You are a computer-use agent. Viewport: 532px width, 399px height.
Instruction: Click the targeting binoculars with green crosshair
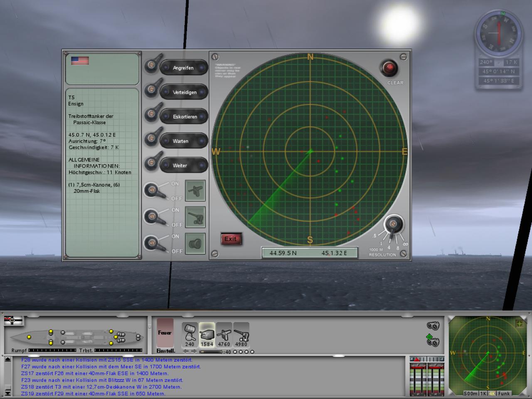coord(433,340)
